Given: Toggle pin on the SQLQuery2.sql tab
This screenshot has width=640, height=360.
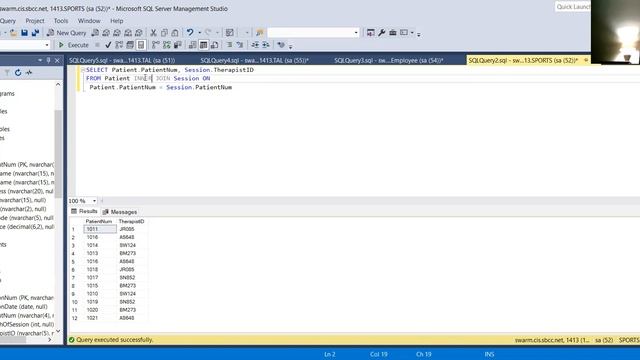Looking at the screenshot, I should point(586,60).
